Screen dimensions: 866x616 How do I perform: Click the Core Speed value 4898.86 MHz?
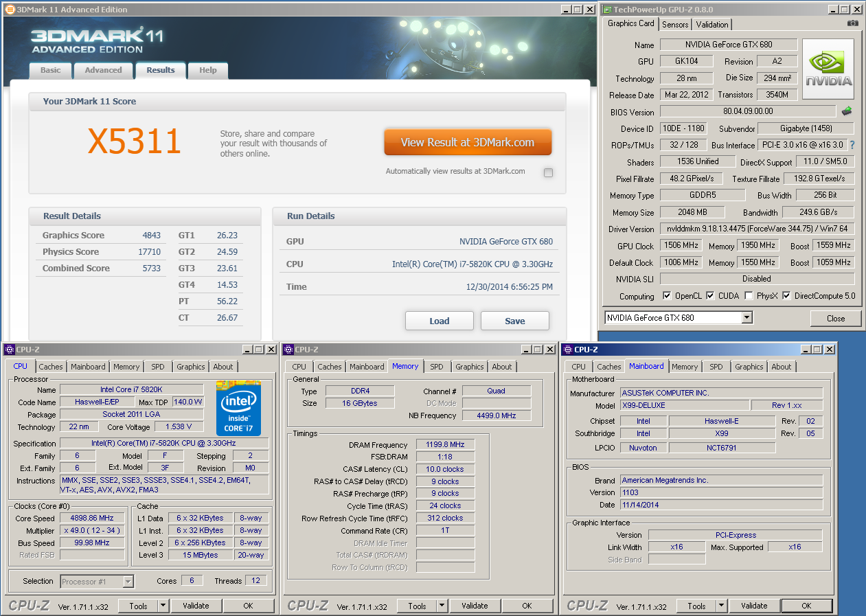(92, 518)
